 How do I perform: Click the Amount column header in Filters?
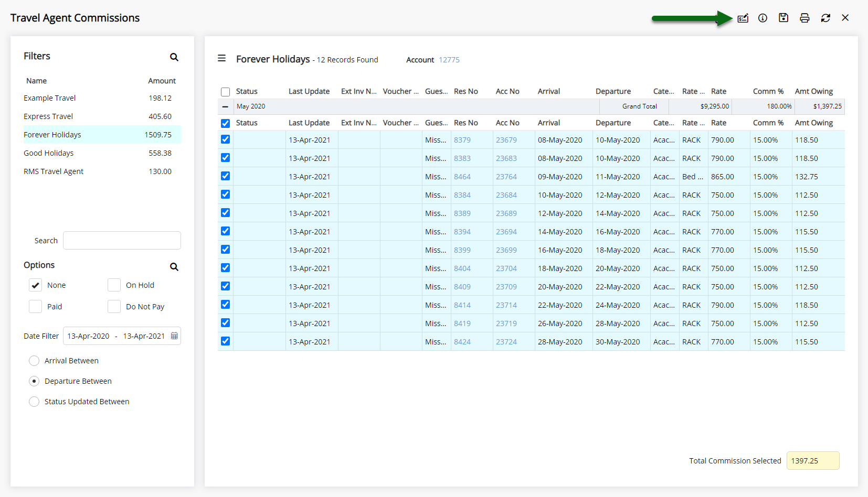coord(162,81)
